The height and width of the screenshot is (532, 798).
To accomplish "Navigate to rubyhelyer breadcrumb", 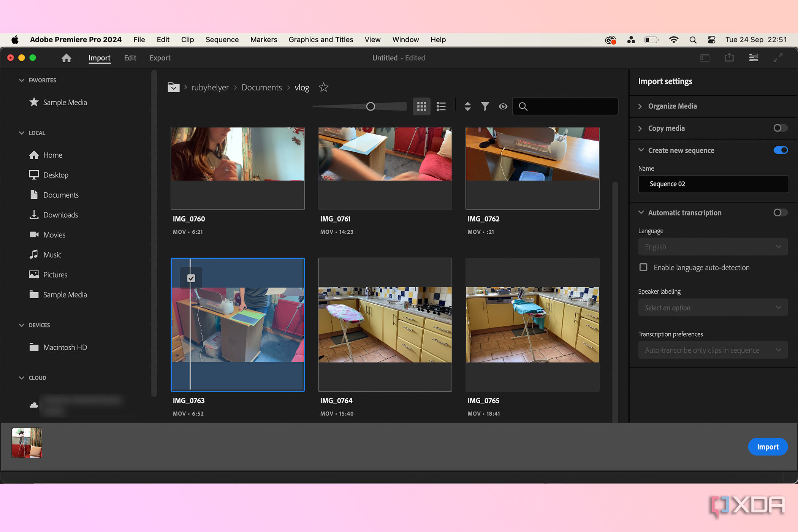I will 210,87.
